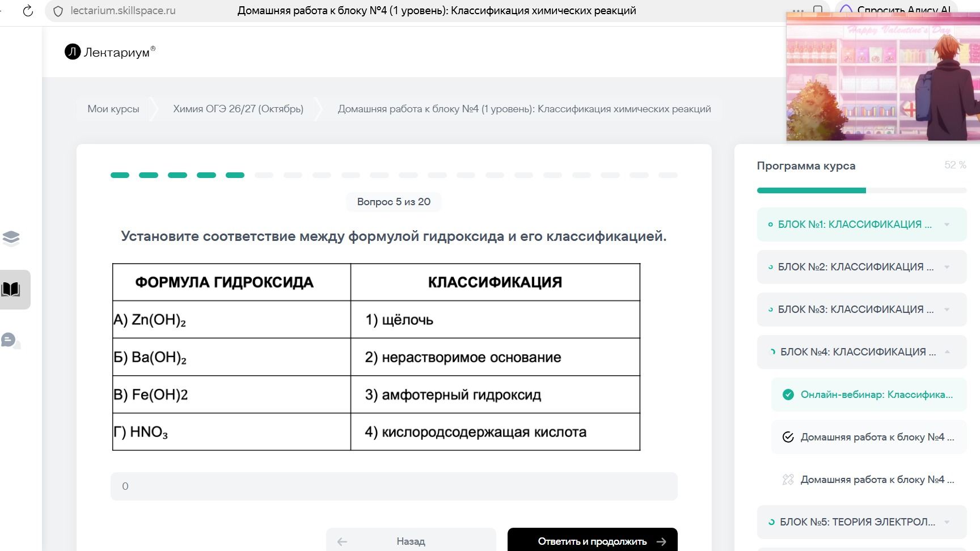Expand БЛОК №3 with its arrow
The width and height of the screenshot is (980, 551).
pos(947,310)
